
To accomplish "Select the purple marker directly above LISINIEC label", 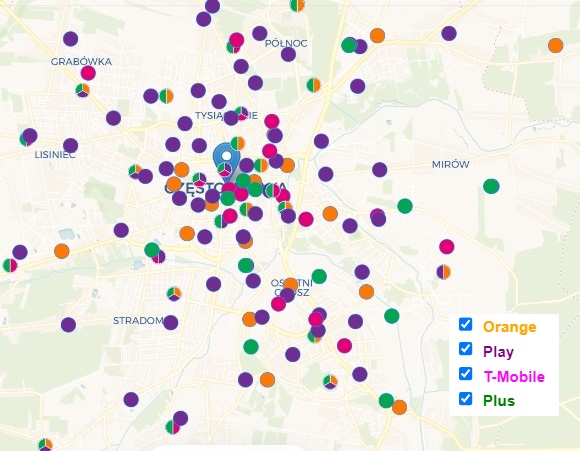I will (x=71, y=145).
